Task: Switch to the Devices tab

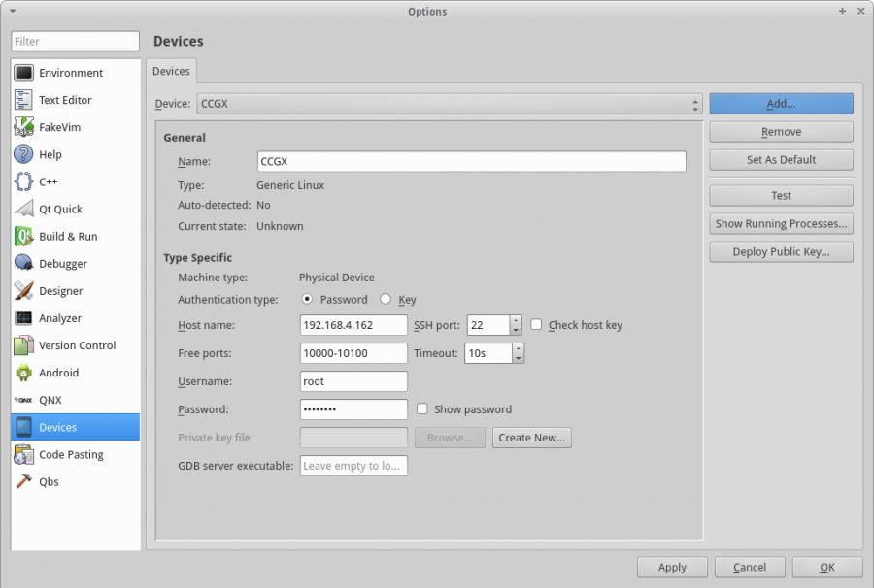Action: point(171,71)
